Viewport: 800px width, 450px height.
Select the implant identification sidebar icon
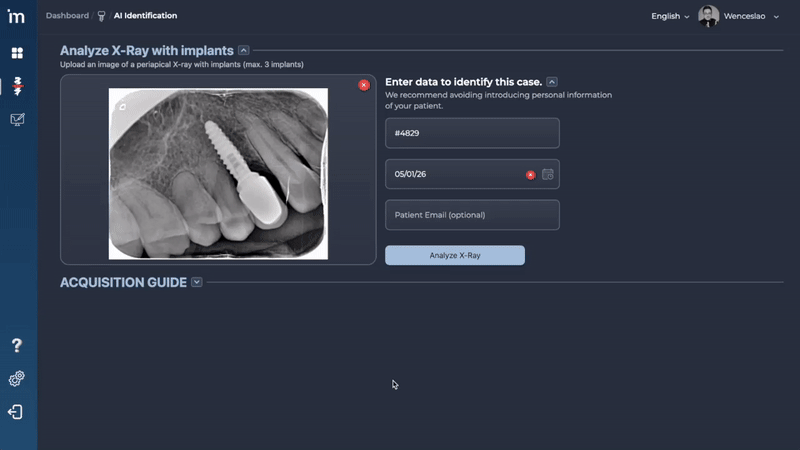pos(17,86)
